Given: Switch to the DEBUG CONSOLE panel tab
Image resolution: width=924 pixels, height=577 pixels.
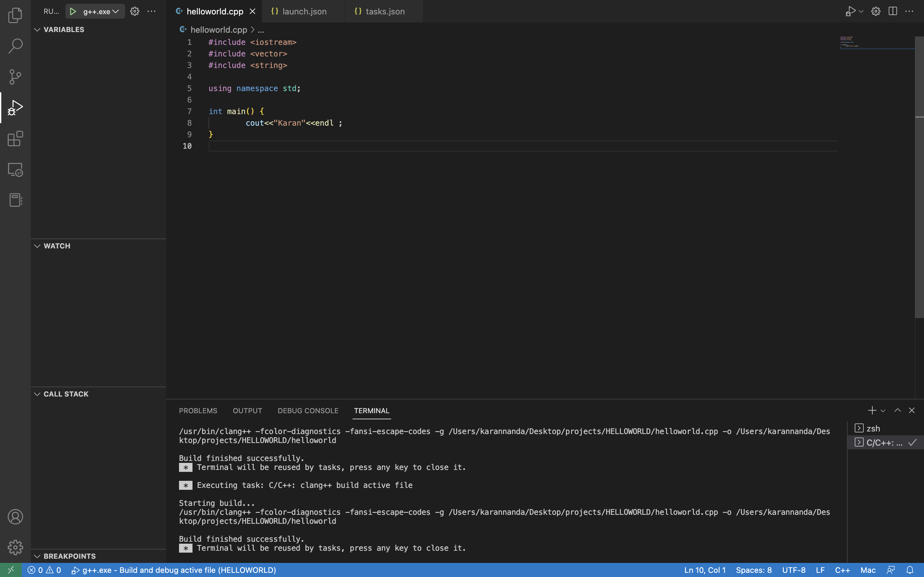Looking at the screenshot, I should pos(307,410).
